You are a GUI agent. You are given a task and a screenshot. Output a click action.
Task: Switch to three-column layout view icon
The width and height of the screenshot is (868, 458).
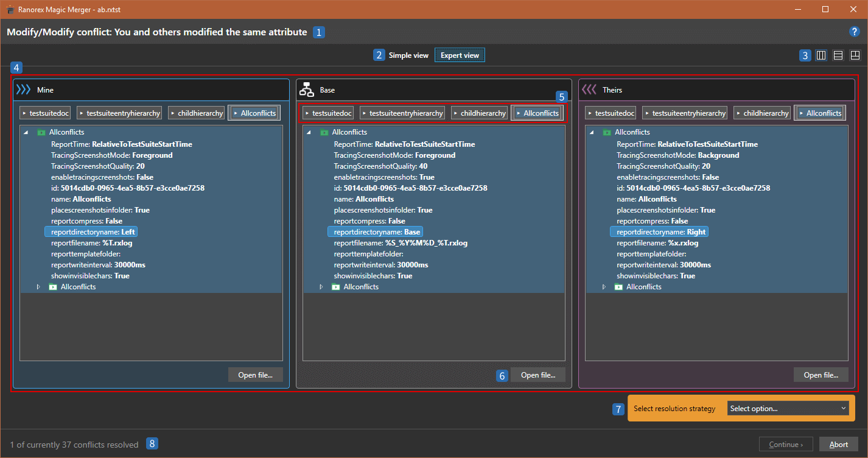tap(821, 55)
